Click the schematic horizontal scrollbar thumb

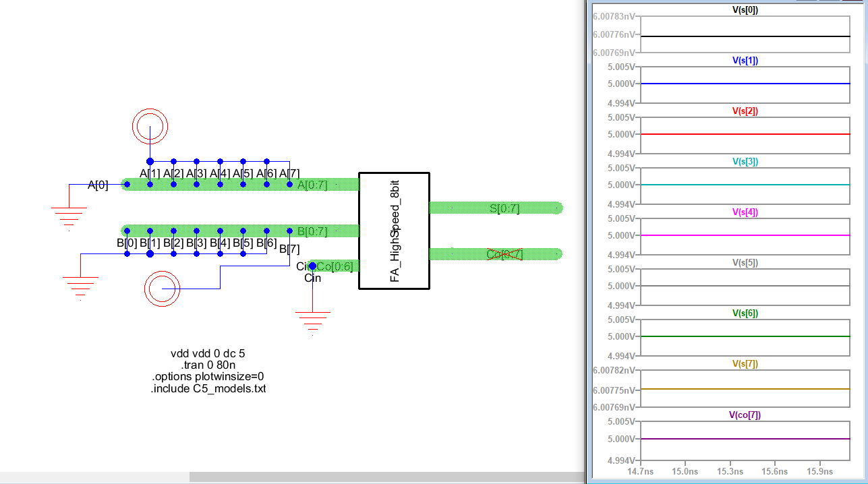click(x=384, y=477)
